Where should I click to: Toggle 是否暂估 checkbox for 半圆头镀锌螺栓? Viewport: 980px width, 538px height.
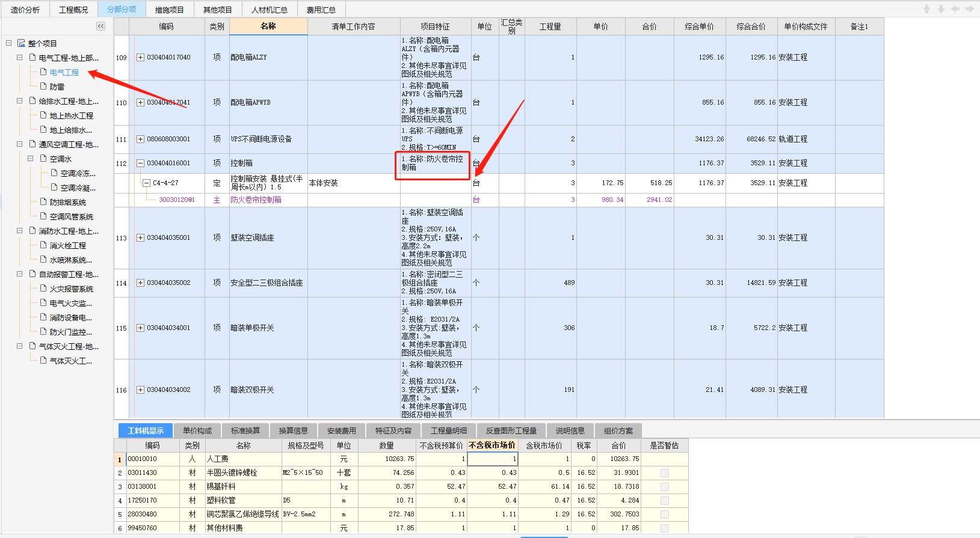[x=665, y=473]
